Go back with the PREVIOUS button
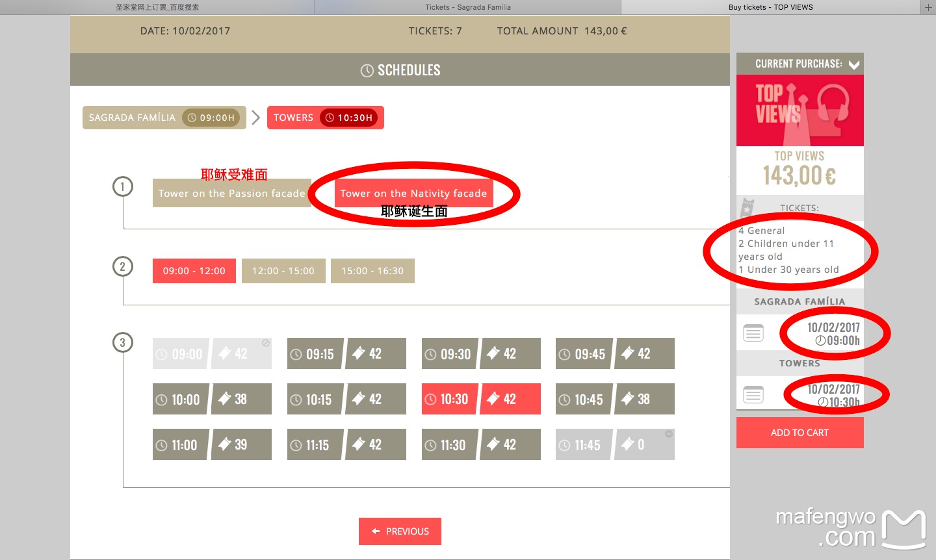Viewport: 936px width, 560px height. point(400,531)
